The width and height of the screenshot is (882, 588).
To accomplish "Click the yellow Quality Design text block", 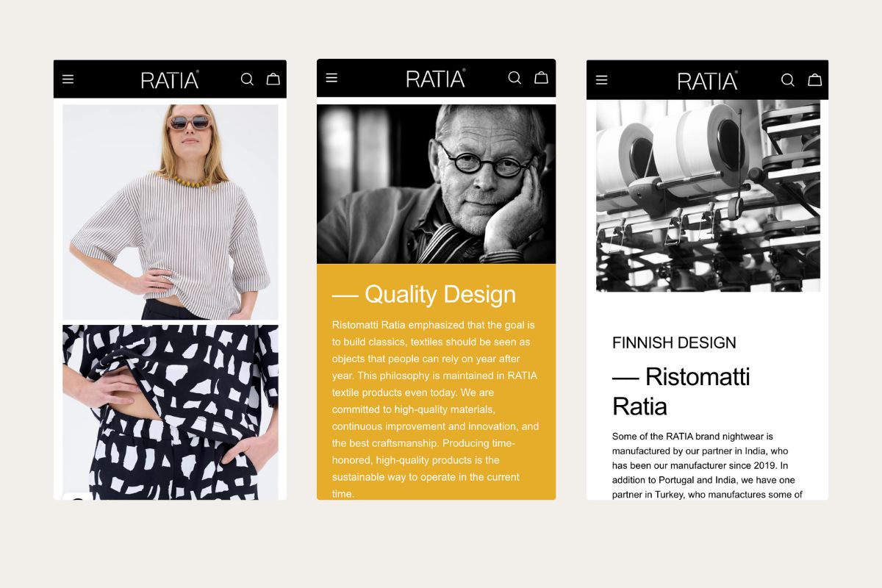I will (x=436, y=382).
